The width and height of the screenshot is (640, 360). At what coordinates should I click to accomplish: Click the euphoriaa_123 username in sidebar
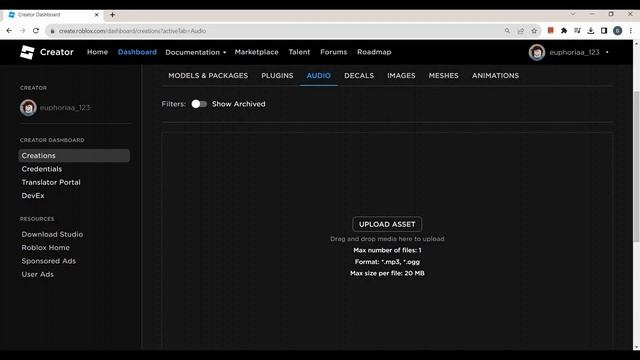click(65, 108)
